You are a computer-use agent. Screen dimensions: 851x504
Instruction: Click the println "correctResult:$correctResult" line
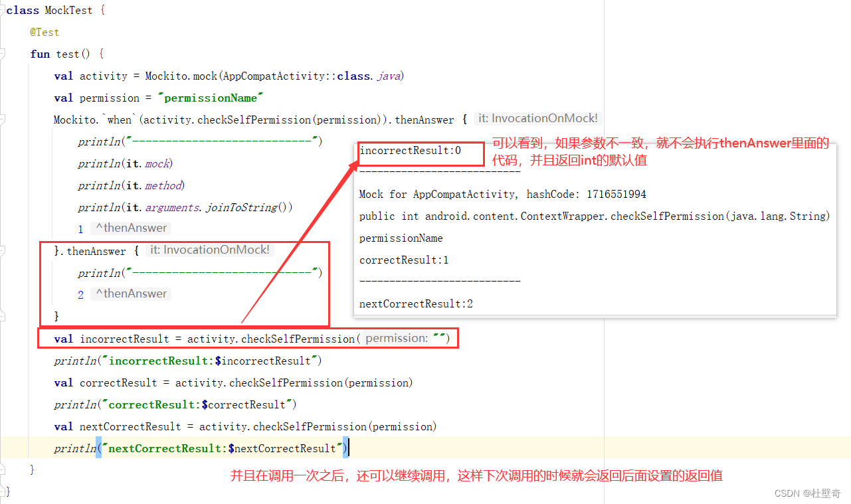(175, 404)
